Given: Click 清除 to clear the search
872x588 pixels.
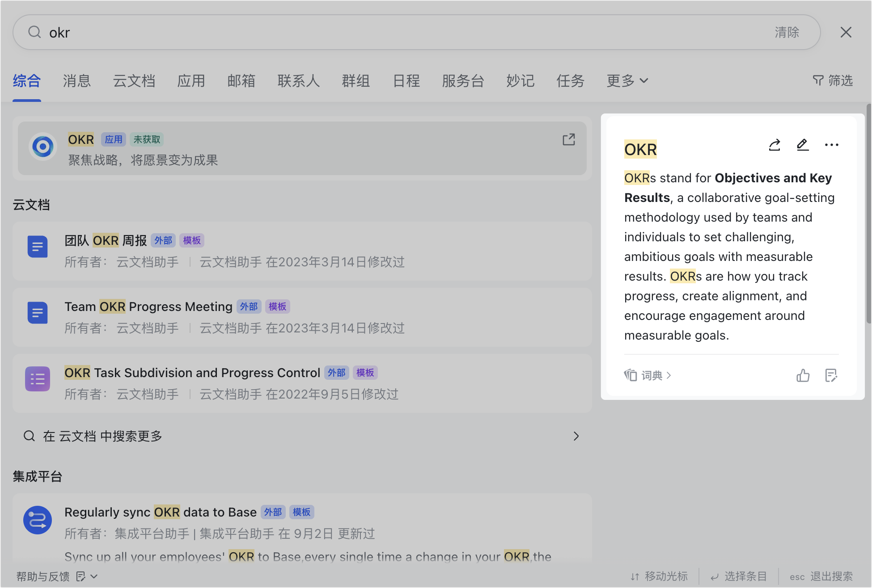Looking at the screenshot, I should [787, 32].
